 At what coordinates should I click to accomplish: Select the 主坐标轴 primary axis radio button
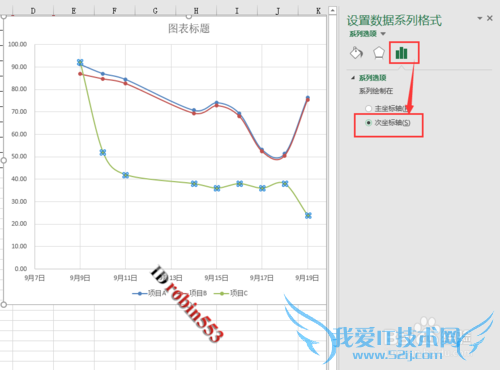tap(368, 108)
